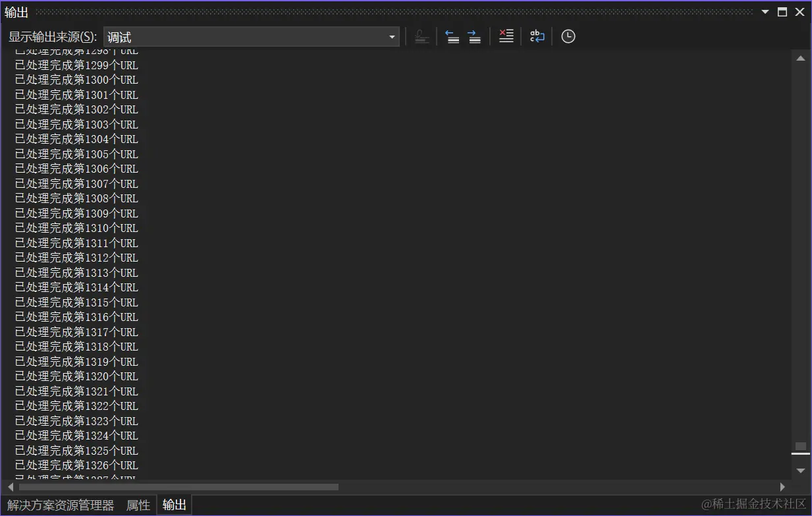The image size is (812, 516).
Task: Click the line 已处理完成第1305个URL
Action: point(76,154)
